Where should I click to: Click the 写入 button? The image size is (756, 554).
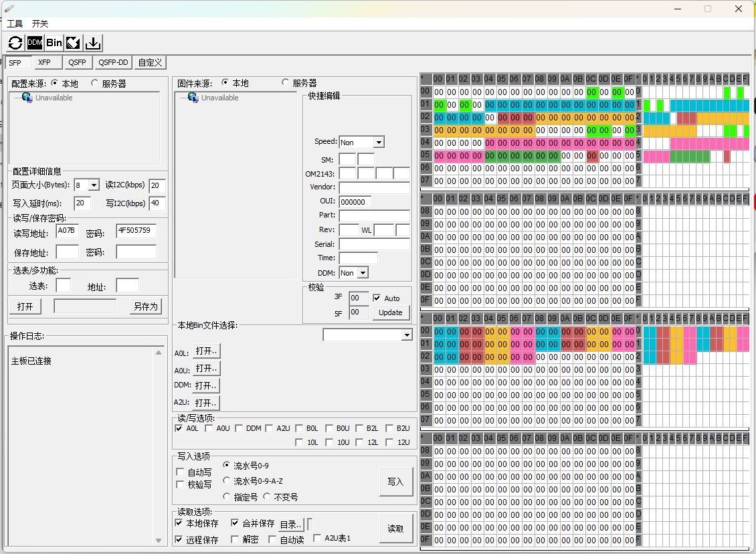pyautogui.click(x=395, y=482)
